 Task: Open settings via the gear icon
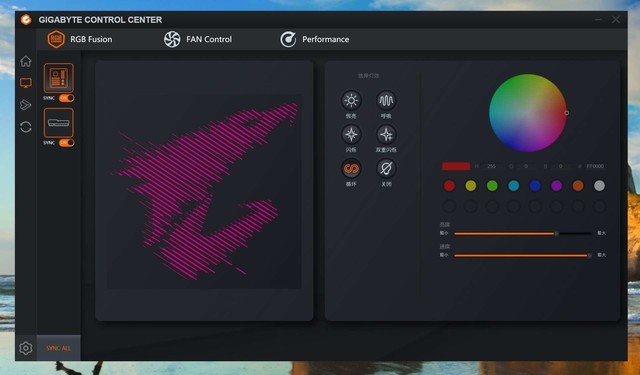click(x=26, y=348)
